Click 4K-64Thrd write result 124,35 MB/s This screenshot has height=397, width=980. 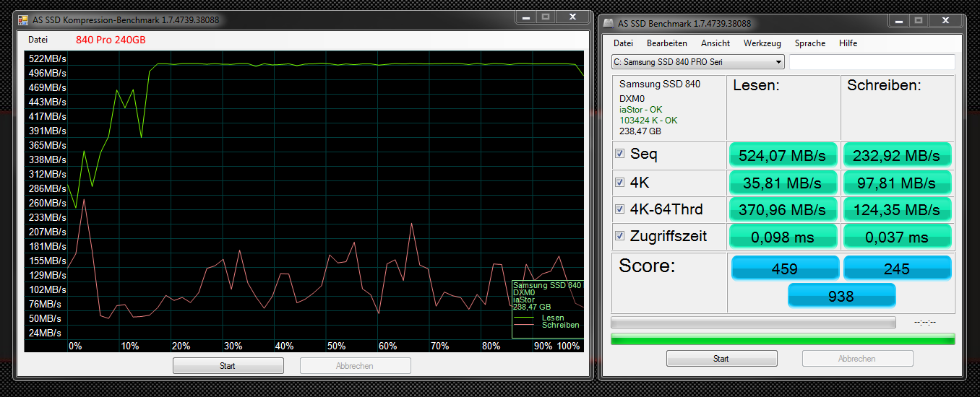(x=897, y=209)
